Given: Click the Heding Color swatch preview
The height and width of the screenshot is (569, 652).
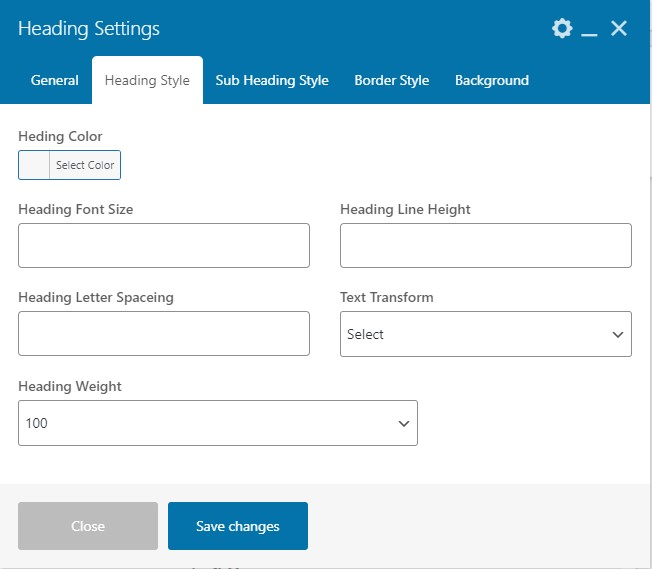Looking at the screenshot, I should pos(34,165).
